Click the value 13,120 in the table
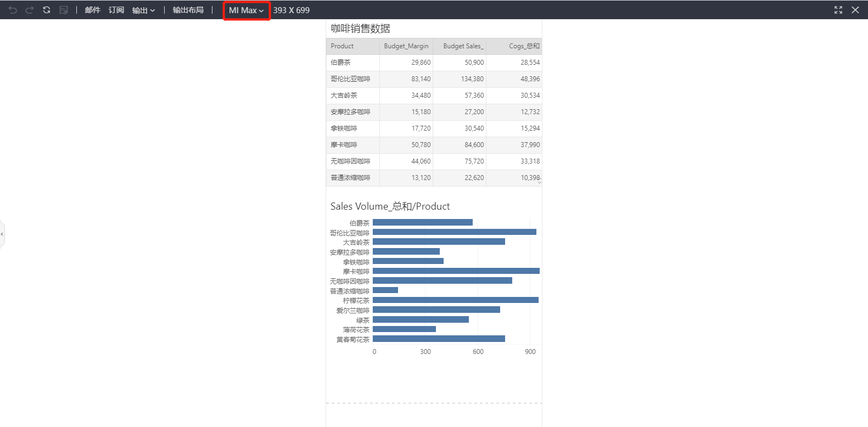Viewport: 868px width, 427px height. coord(421,178)
